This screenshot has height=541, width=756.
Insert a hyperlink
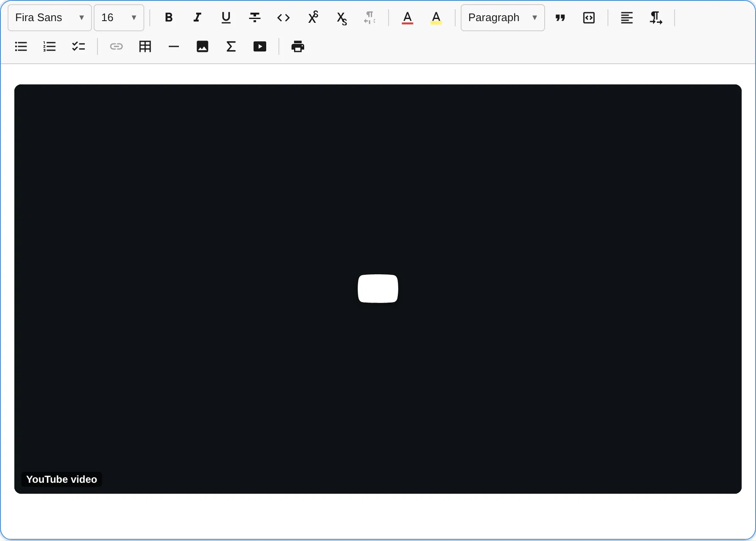click(116, 46)
